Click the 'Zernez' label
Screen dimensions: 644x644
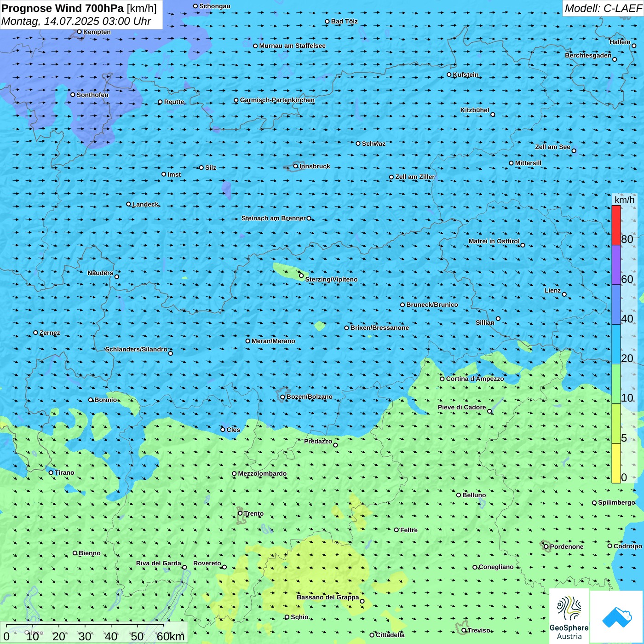click(50, 333)
